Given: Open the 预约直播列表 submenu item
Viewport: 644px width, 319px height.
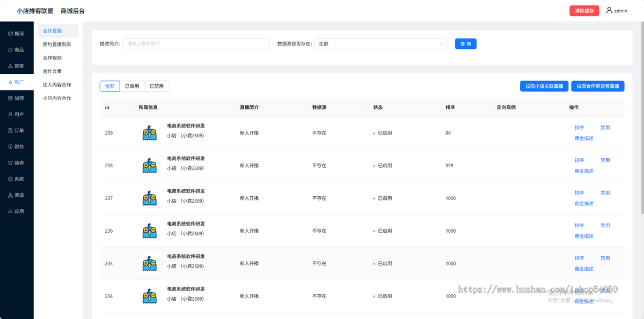Looking at the screenshot, I should 57,44.
